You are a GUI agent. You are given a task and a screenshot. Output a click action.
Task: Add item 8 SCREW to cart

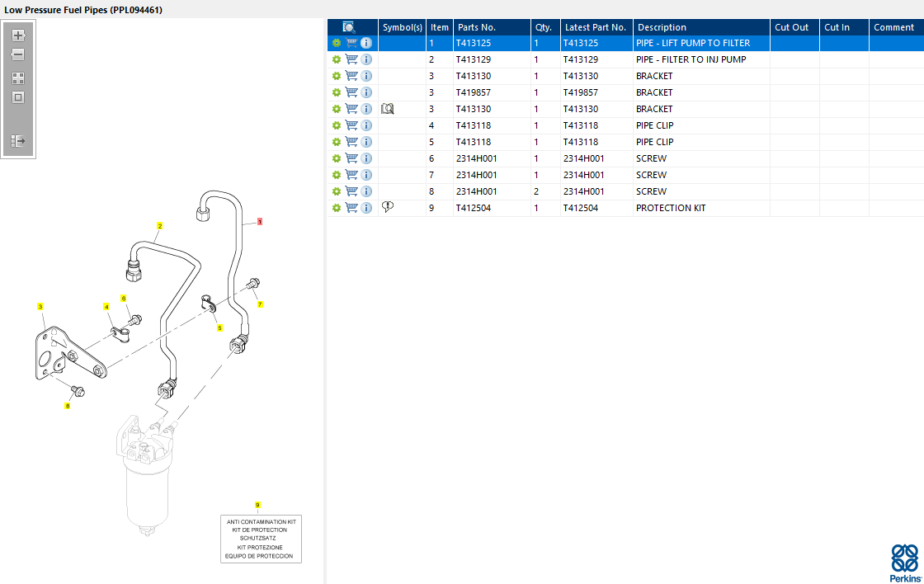click(351, 191)
